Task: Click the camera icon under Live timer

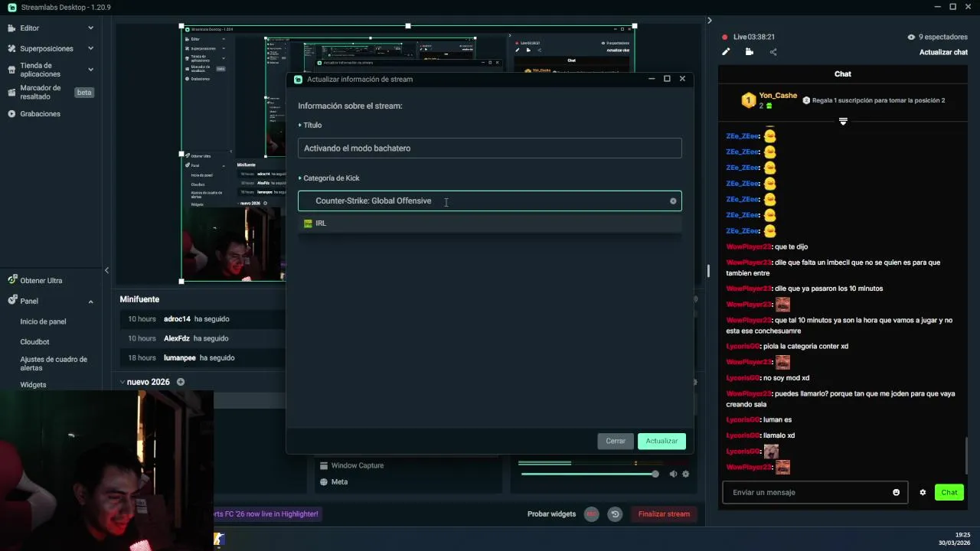Action: [749, 52]
